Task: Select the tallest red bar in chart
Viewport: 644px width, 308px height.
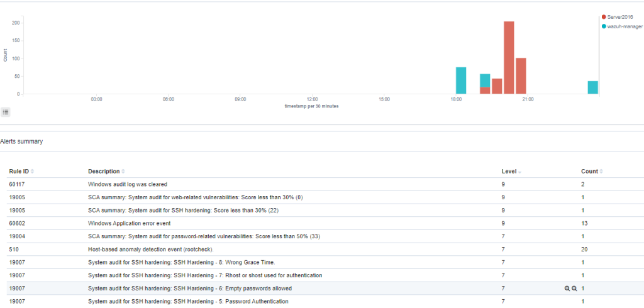Action: tap(509, 57)
